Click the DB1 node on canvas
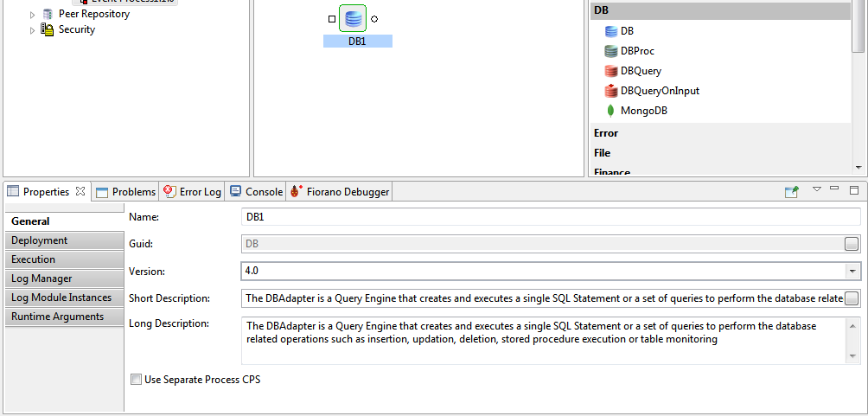The width and height of the screenshot is (868, 416). tap(353, 18)
